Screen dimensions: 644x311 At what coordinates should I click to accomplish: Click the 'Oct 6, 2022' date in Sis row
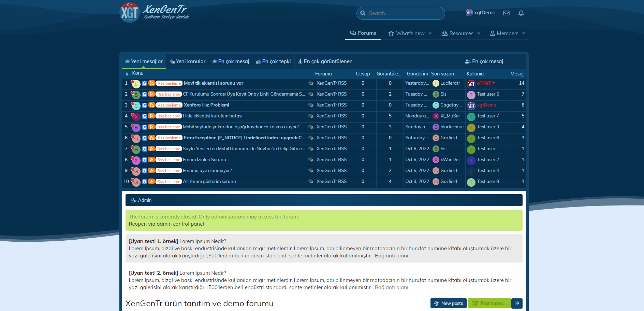click(x=417, y=149)
